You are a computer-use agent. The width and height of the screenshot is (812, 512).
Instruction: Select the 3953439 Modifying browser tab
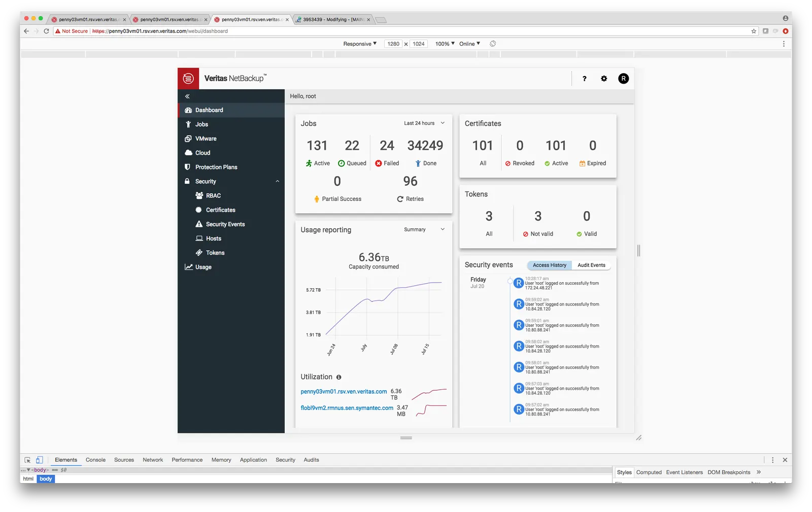[x=333, y=19]
